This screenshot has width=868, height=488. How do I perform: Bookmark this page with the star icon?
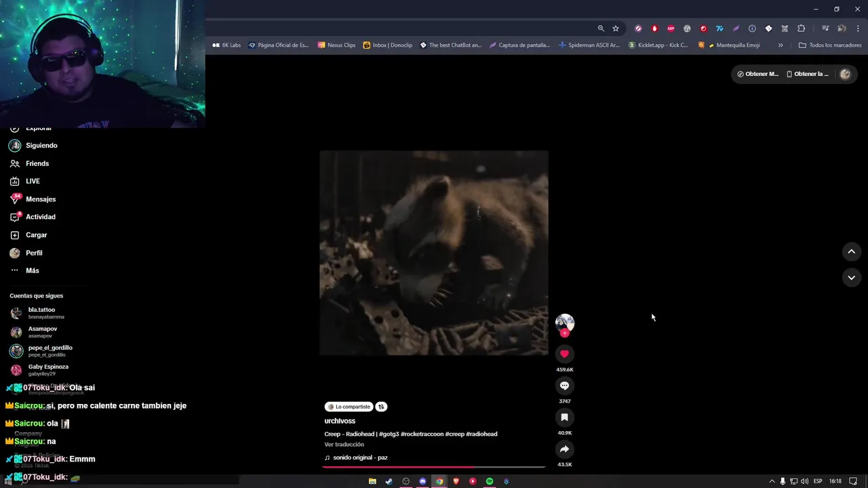coord(616,28)
